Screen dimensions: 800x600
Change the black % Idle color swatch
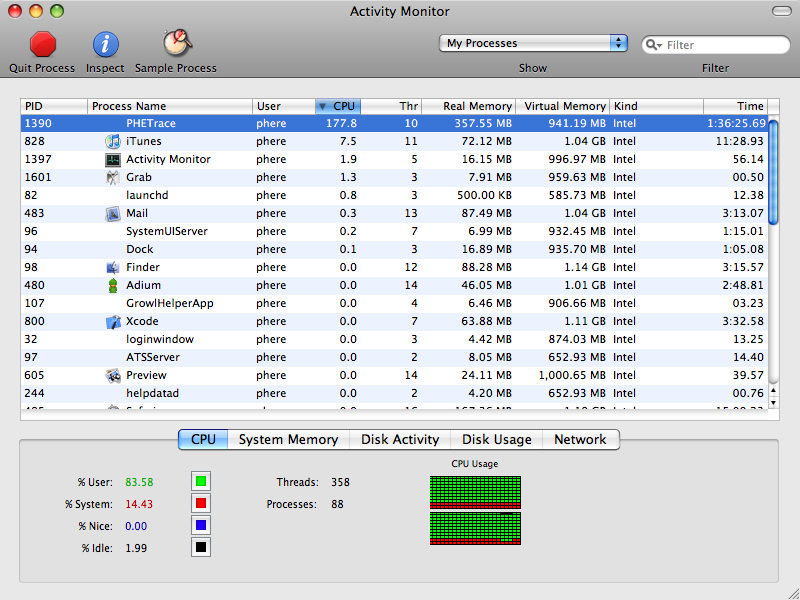point(201,547)
